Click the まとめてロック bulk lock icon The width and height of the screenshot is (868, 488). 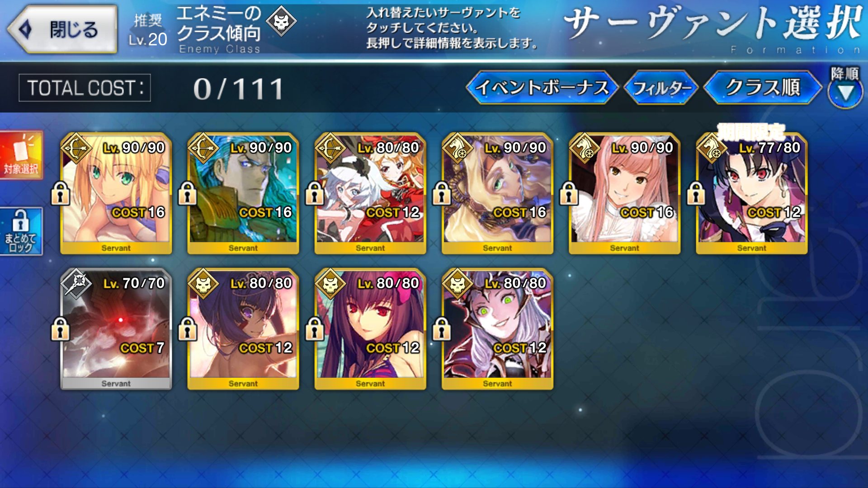pyautogui.click(x=21, y=231)
